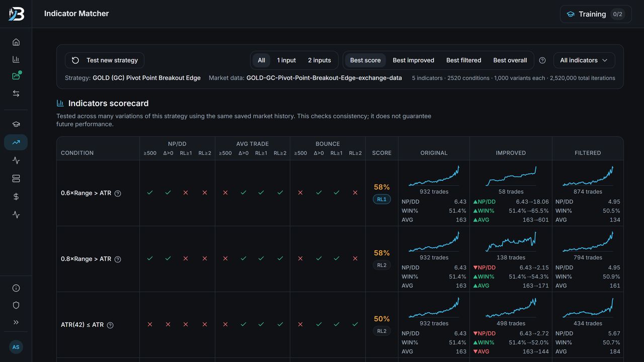Click strategy name GOLD (GC) Pivot Point Breakout Edge
Screen dimensions: 644x362
[146, 78]
